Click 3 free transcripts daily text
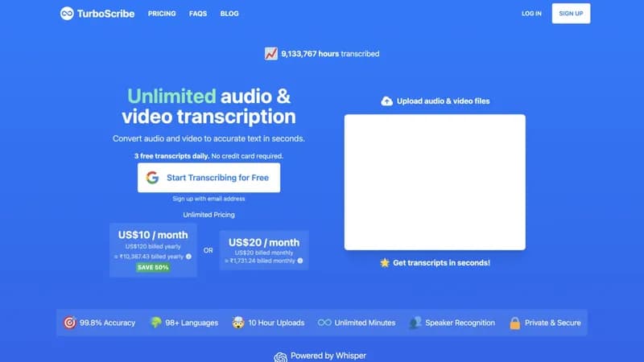Viewport: 644px width, 362px height. coord(171,156)
